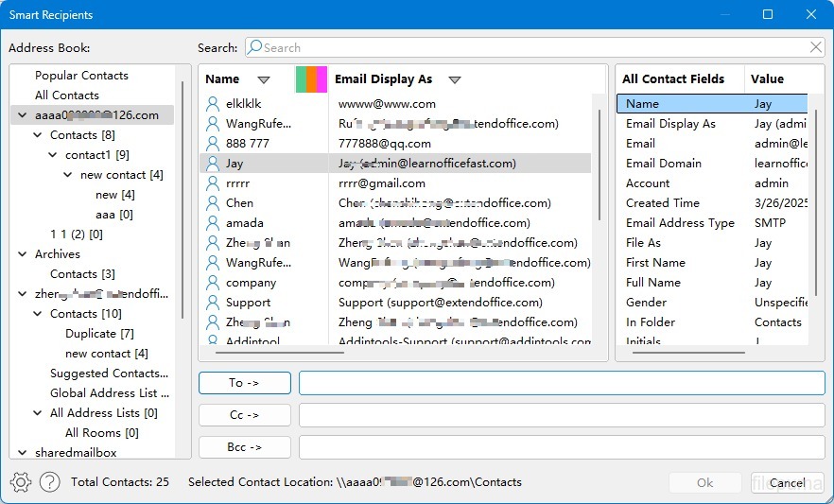Image resolution: width=834 pixels, height=504 pixels.
Task: Clear search using X icon
Action: [x=816, y=47]
